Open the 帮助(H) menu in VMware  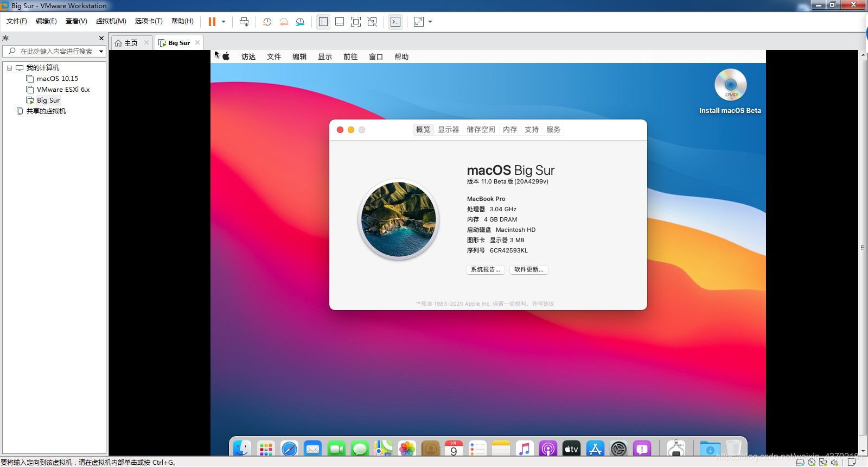[x=182, y=21]
